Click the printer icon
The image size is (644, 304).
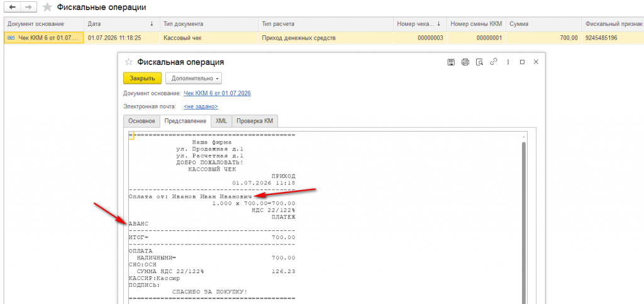(x=465, y=62)
